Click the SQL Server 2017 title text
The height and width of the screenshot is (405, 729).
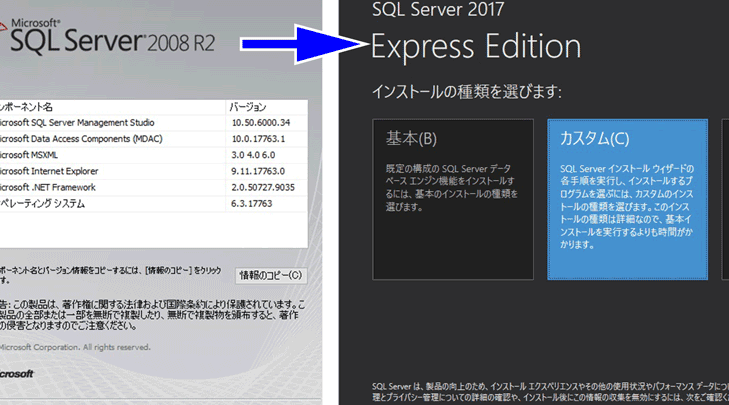point(438,9)
